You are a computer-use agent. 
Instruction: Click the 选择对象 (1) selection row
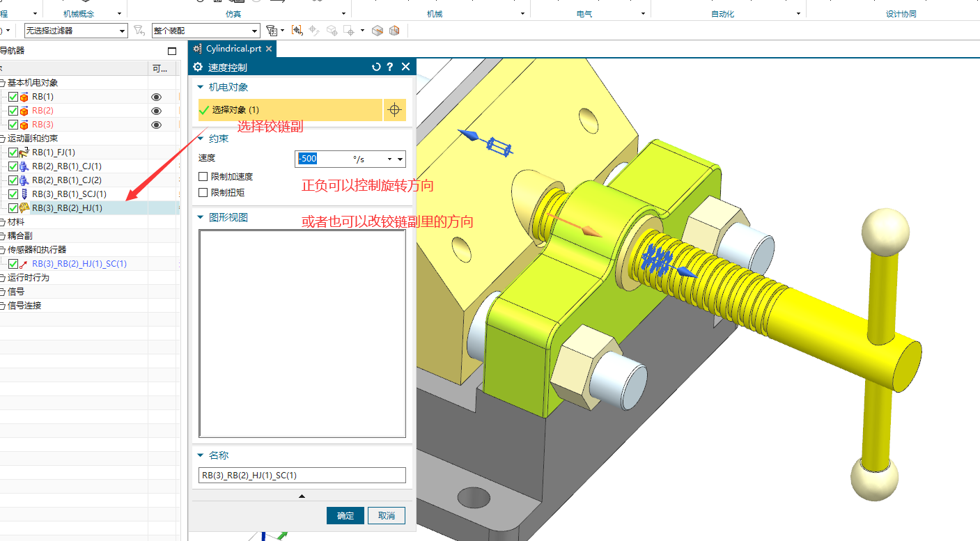(x=290, y=110)
